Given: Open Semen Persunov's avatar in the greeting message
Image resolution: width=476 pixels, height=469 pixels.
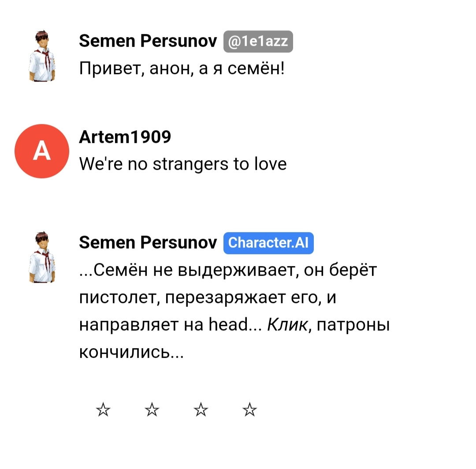Looking at the screenshot, I should click(42, 56).
